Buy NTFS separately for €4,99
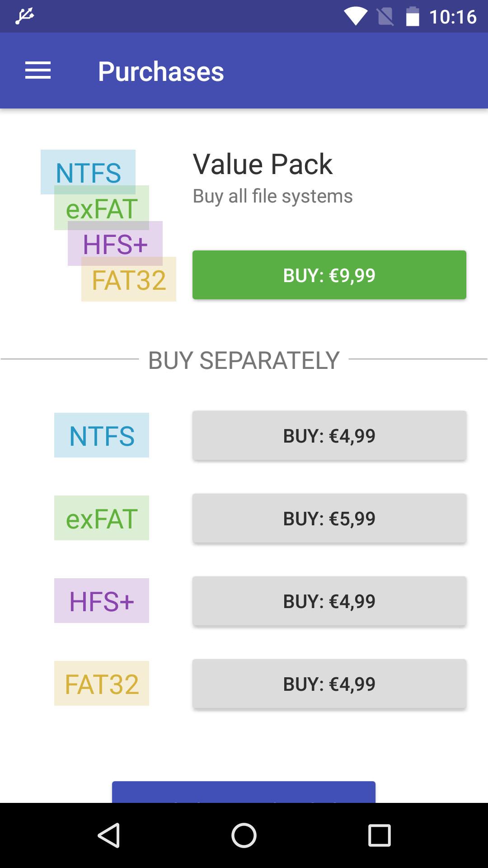Screen dimensions: 488x868 tap(329, 435)
